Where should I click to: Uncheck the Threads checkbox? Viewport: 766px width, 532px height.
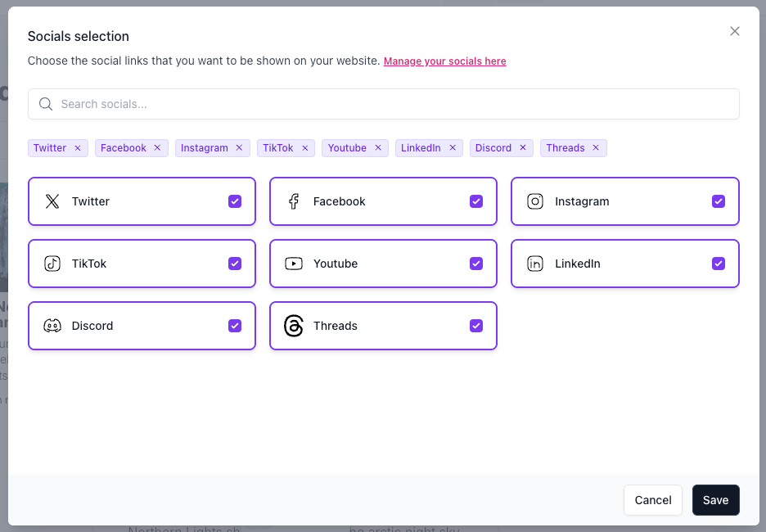[x=476, y=326]
